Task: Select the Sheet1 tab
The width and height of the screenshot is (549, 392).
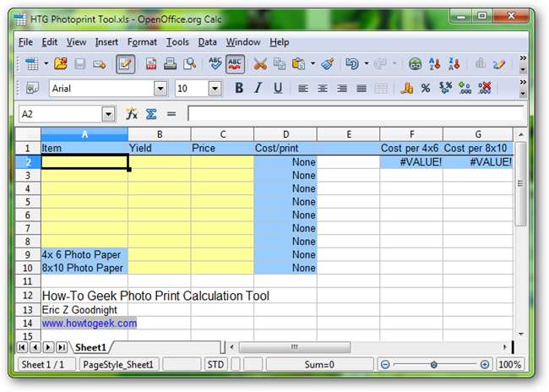Action: 90,347
